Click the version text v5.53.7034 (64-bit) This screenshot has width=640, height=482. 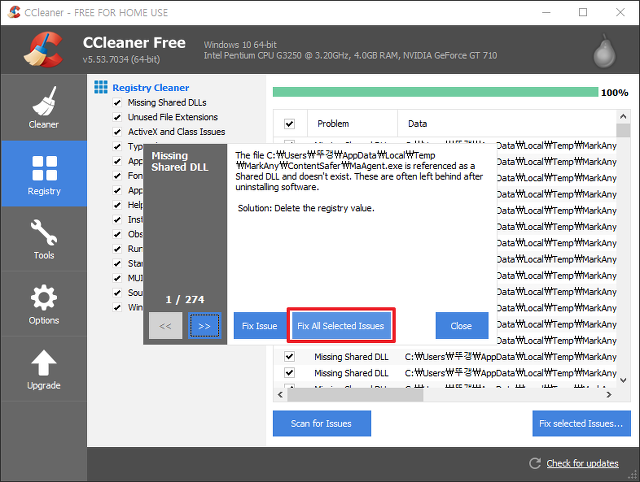click(121, 59)
